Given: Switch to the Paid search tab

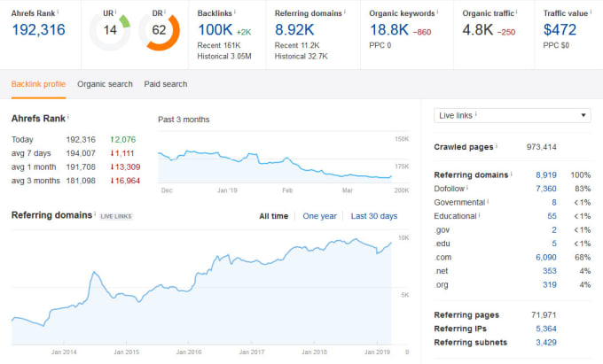Looking at the screenshot, I should (166, 84).
